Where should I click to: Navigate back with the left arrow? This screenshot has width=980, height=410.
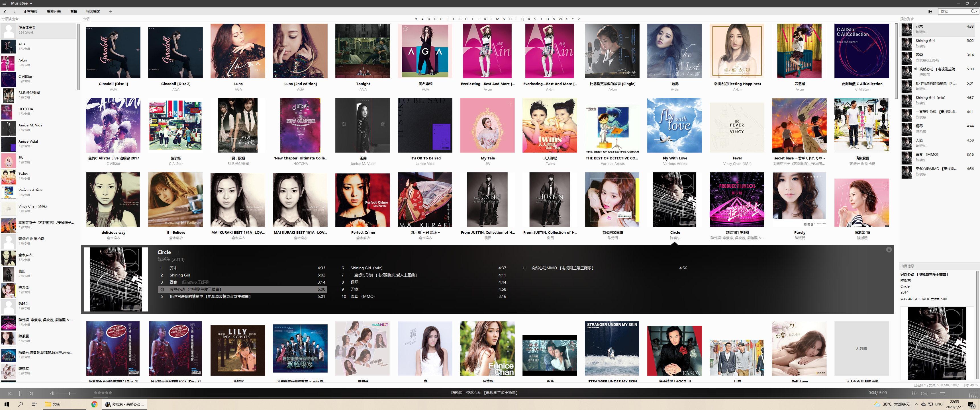click(6, 11)
